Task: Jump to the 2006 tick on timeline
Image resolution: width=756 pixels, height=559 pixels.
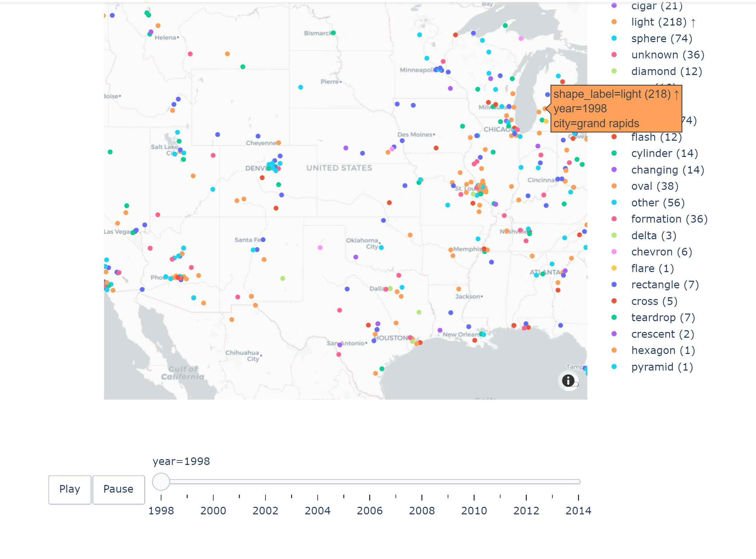Action: click(x=370, y=497)
